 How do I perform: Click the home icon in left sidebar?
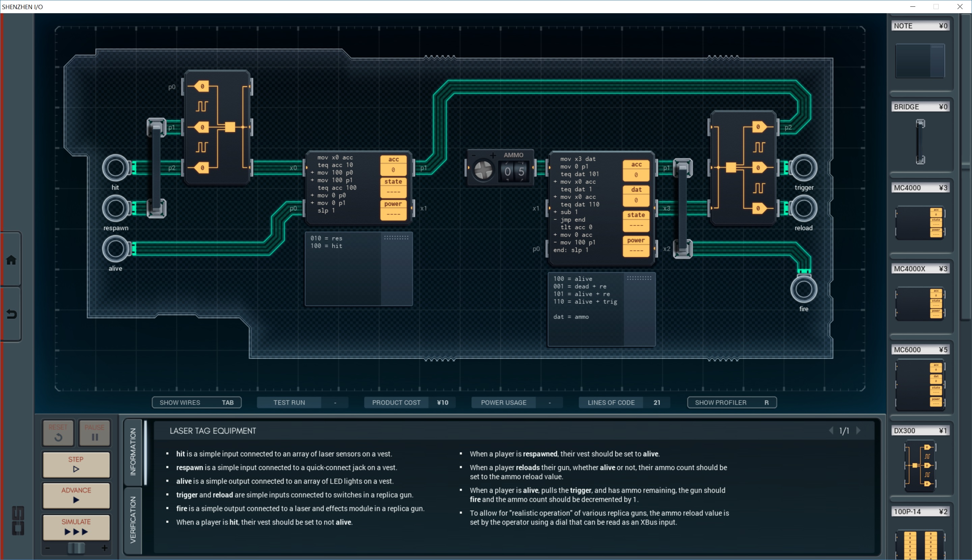pyautogui.click(x=11, y=260)
